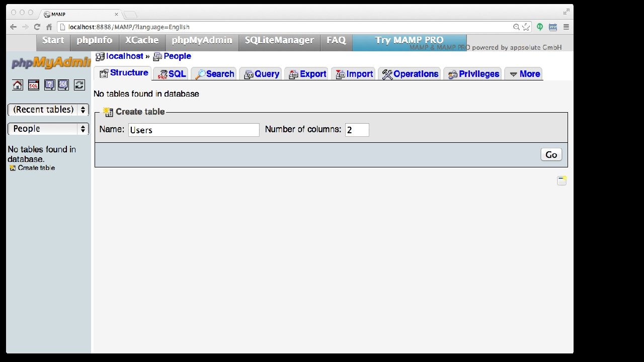Switch to the SQL tab
Screen dimensions: 644x362
pos(171,74)
